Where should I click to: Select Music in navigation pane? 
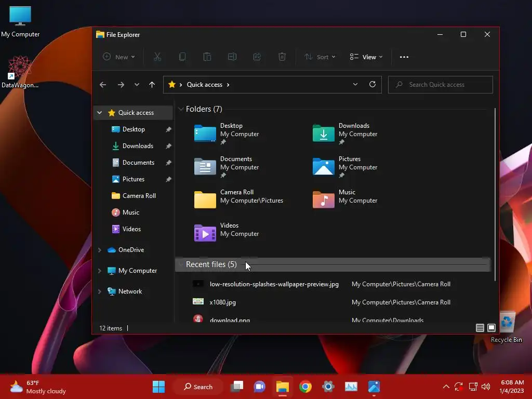point(130,212)
